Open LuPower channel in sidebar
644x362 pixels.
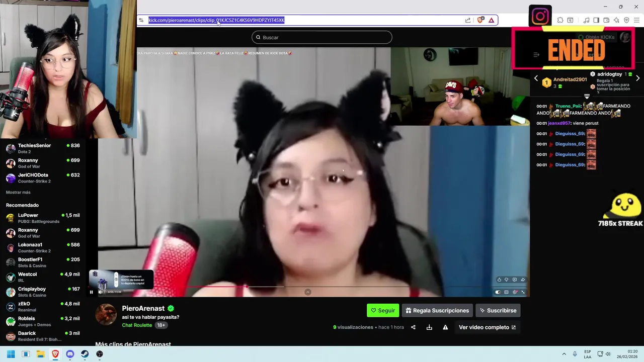click(x=43, y=218)
